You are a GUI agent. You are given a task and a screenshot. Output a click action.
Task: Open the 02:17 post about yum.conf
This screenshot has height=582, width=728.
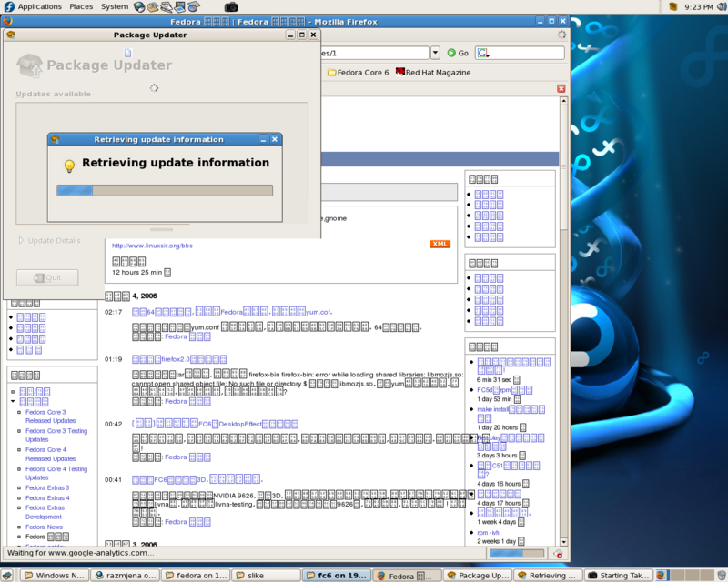click(232, 312)
